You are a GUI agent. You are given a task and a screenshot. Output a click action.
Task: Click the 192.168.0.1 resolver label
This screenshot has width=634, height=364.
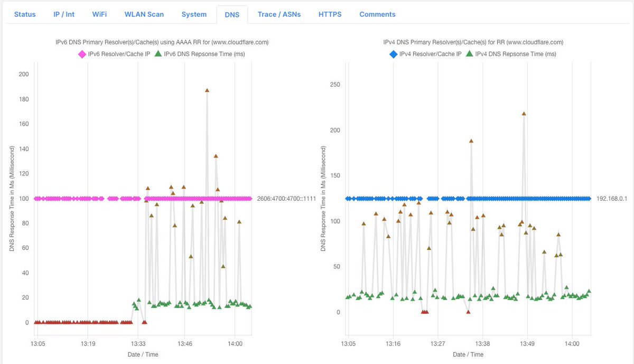point(612,198)
